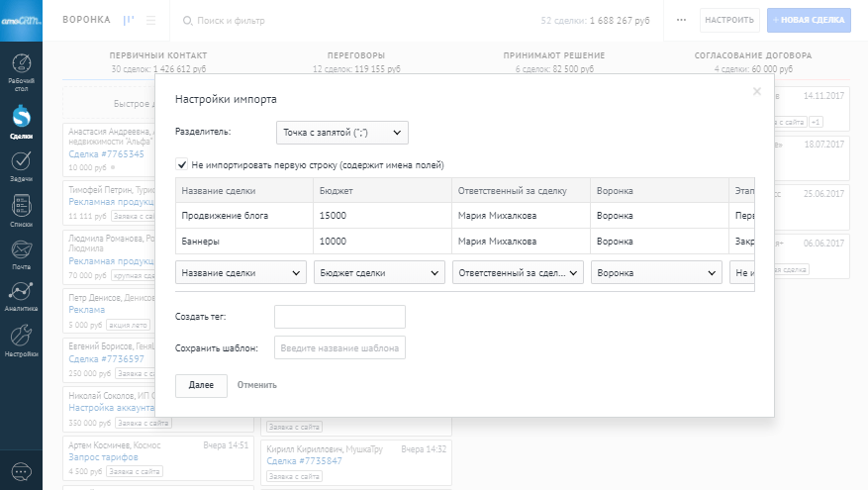Viewport: 868px width, 490px height.
Task: Open Рабочий стол in the sidebar
Action: 21,71
